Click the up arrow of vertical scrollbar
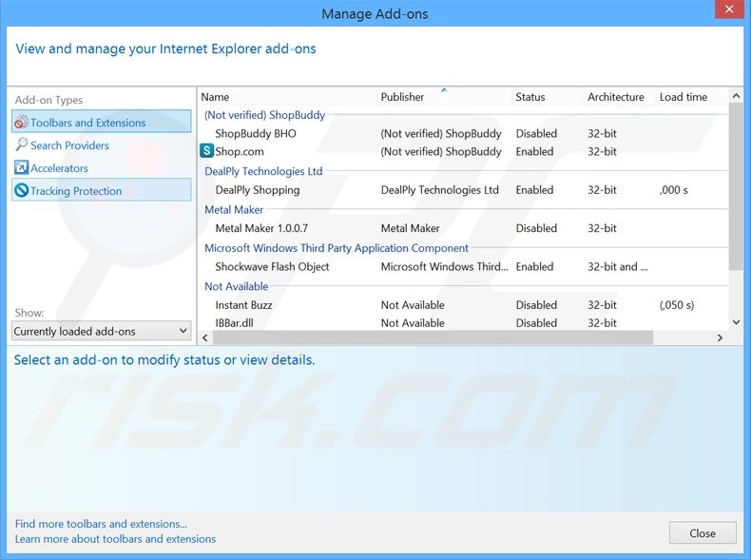 736,96
